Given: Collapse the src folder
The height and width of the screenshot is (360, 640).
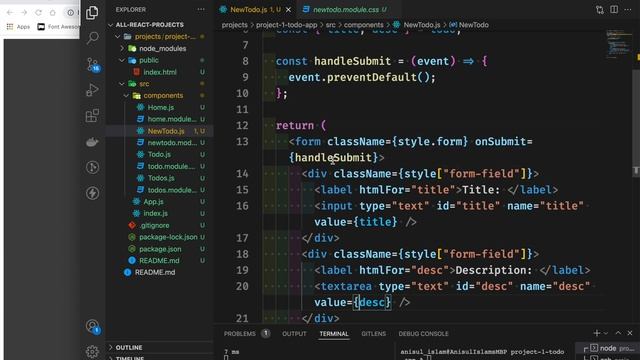Looking at the screenshot, I should 159,84.
